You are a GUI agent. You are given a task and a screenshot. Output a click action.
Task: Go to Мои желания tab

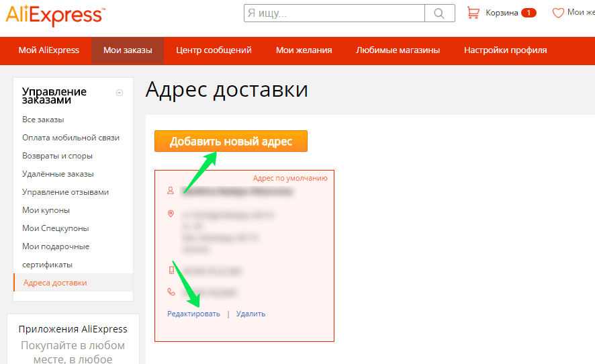pyautogui.click(x=304, y=50)
